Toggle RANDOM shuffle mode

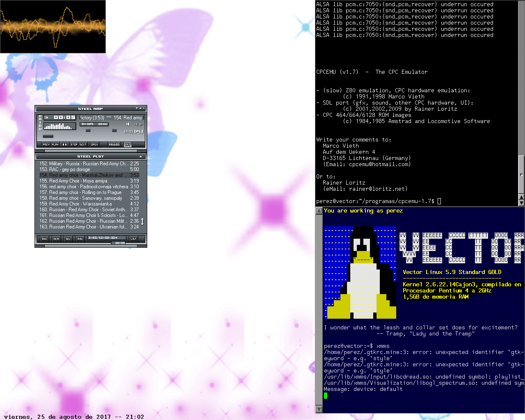(114, 144)
